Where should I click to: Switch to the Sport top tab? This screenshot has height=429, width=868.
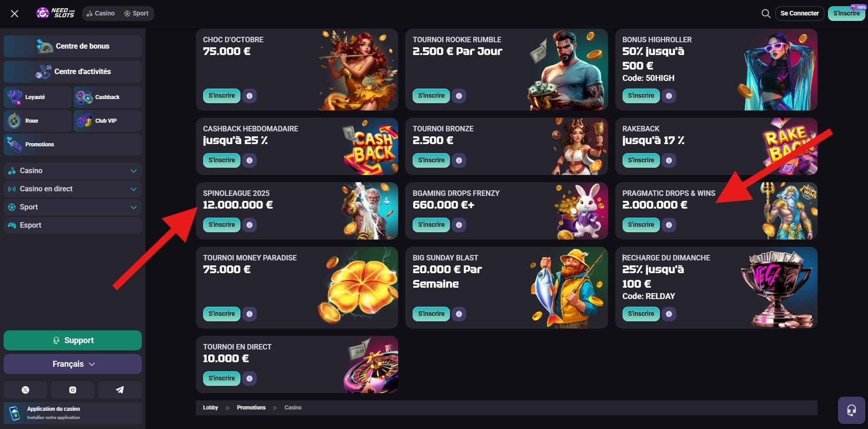pos(136,14)
